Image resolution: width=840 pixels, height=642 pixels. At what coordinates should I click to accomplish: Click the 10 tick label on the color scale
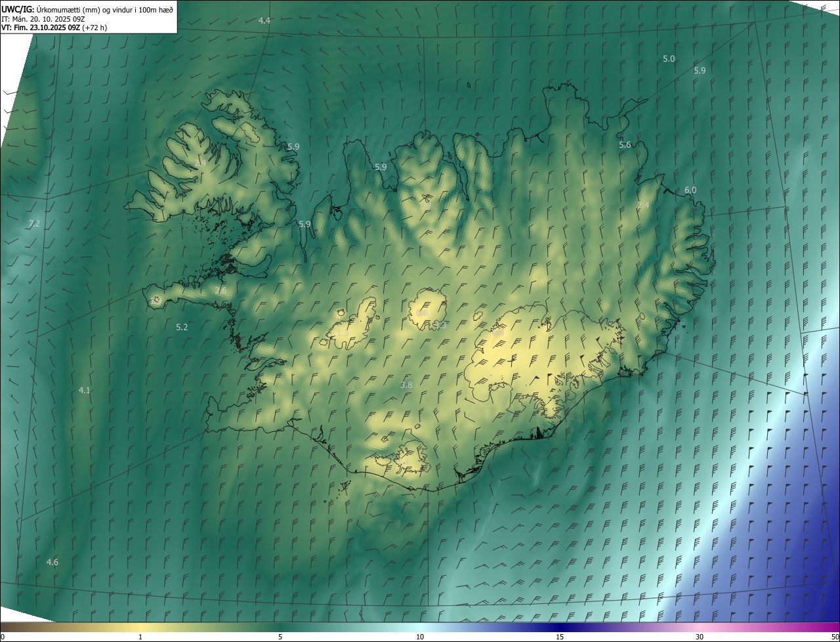pyautogui.click(x=420, y=637)
